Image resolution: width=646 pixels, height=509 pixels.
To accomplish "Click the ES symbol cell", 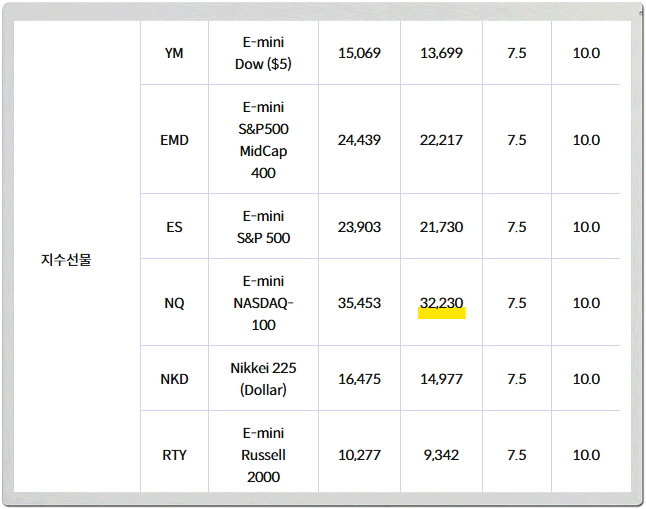I will pos(174,227).
